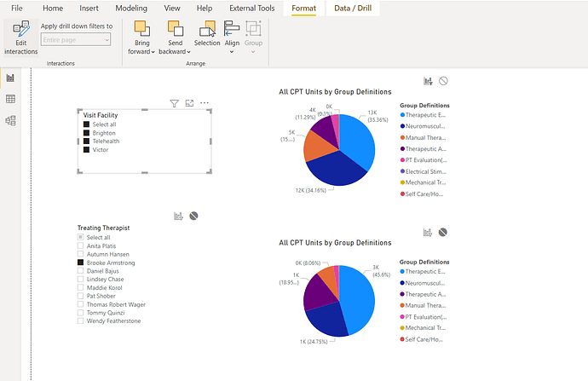The height and width of the screenshot is (381, 588).
Task: Check Daniel Bajus therapist
Action: [x=80, y=271]
